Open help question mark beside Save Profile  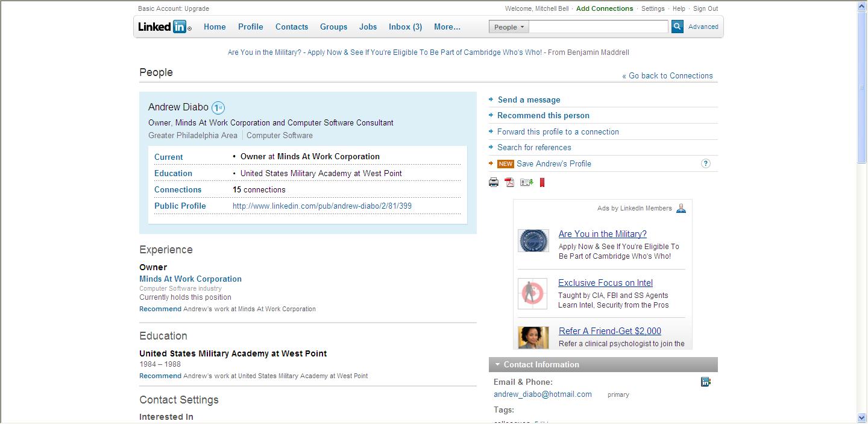[706, 163]
